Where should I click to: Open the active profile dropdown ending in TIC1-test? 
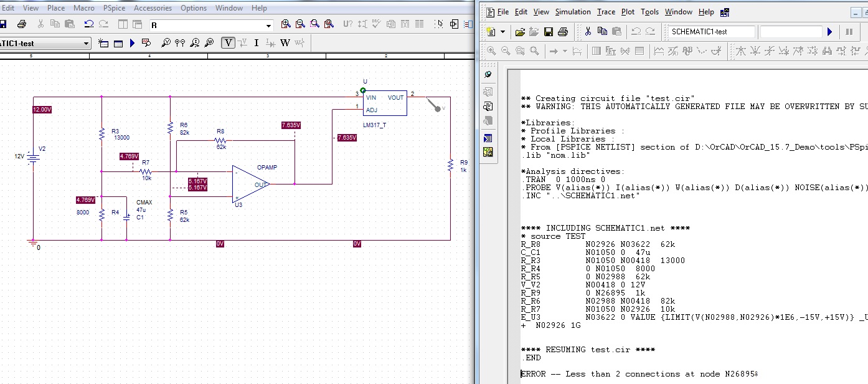pyautogui.click(x=45, y=44)
